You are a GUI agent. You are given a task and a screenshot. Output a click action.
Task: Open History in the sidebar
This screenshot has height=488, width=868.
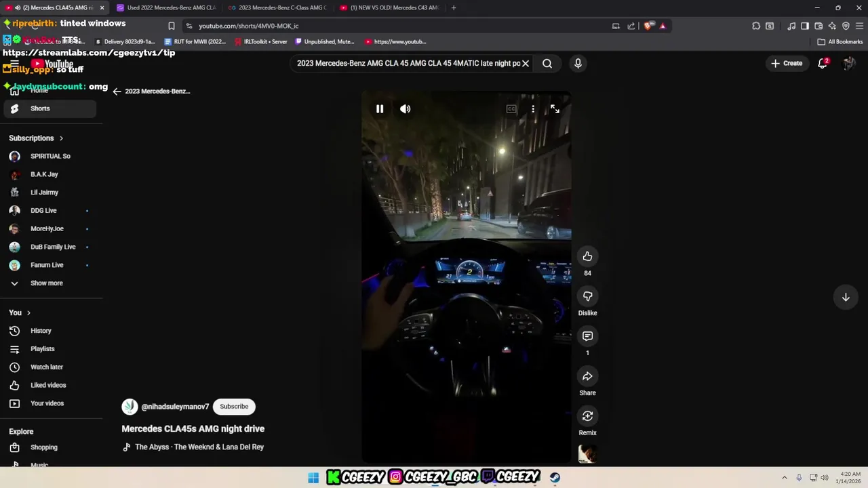(x=50, y=331)
